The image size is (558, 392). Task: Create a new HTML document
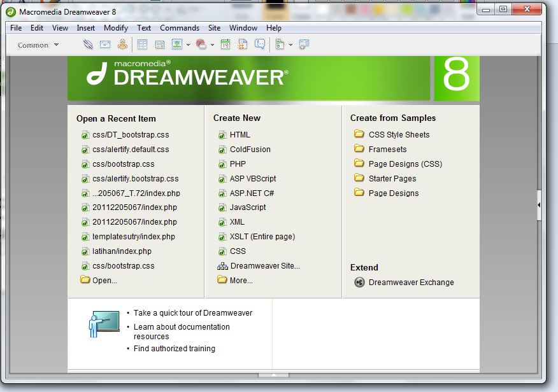[x=240, y=135]
